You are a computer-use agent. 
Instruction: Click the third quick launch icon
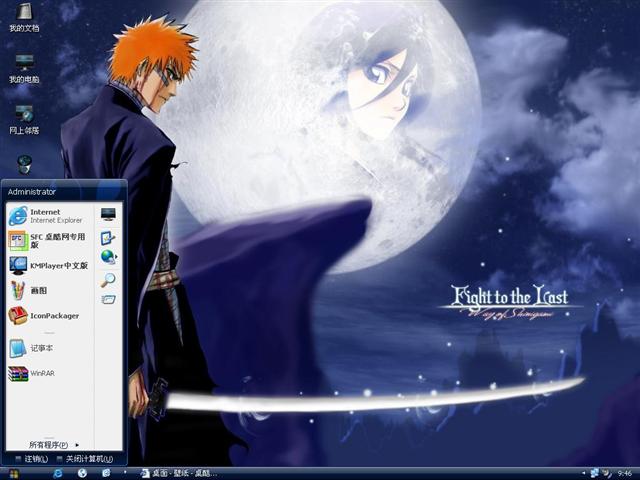pyautogui.click(x=106, y=473)
